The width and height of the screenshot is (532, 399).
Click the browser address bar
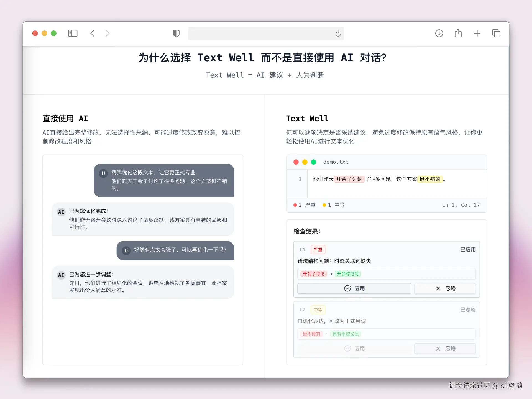(260, 34)
